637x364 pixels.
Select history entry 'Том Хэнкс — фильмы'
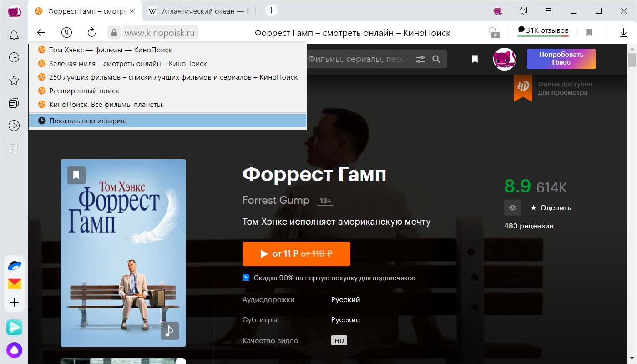tap(167, 50)
